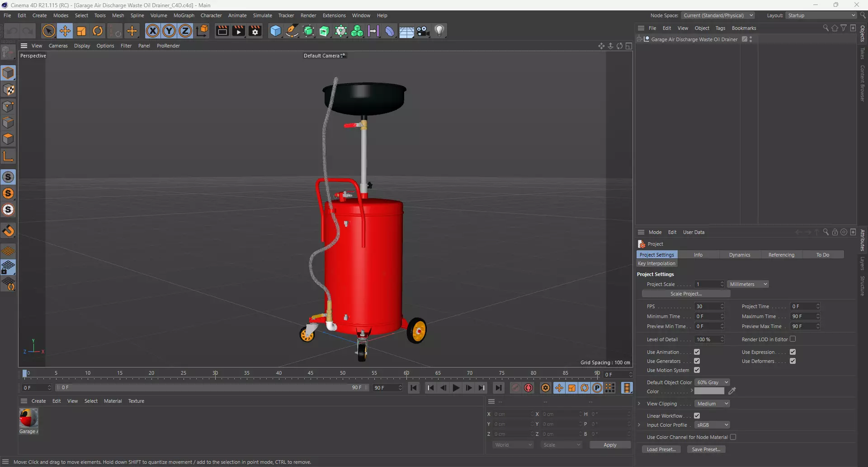
Task: Open the Millimeters unit dropdown
Action: (x=748, y=284)
